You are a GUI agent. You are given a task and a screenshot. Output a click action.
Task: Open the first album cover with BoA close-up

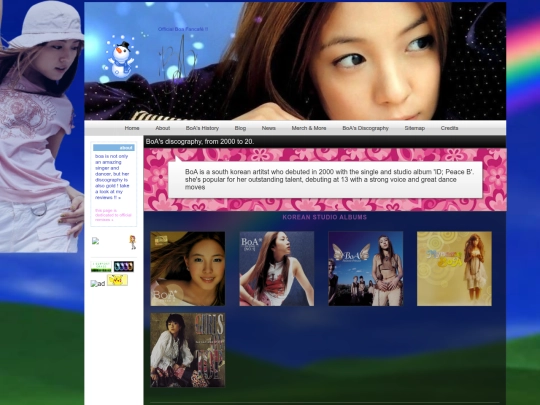[188, 269]
